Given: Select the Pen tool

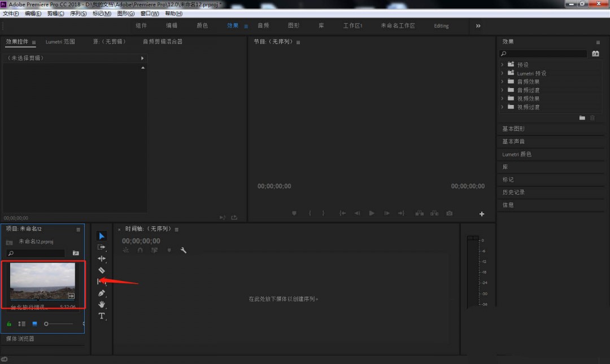Looking at the screenshot, I should coord(102,293).
